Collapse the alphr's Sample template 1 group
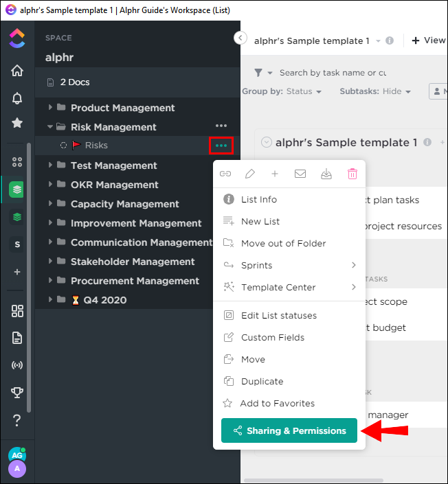 click(267, 142)
